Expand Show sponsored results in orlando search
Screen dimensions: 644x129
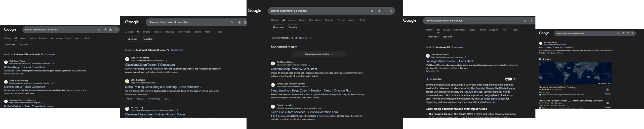318,54
